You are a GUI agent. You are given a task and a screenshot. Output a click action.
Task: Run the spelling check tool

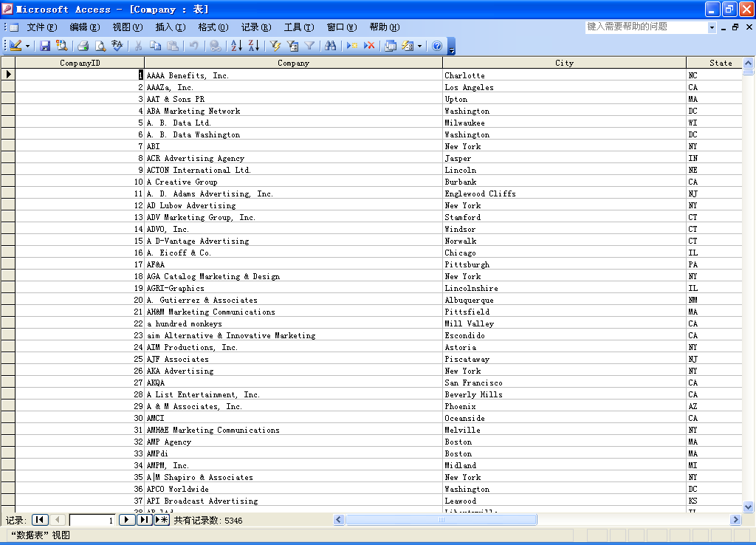117,46
